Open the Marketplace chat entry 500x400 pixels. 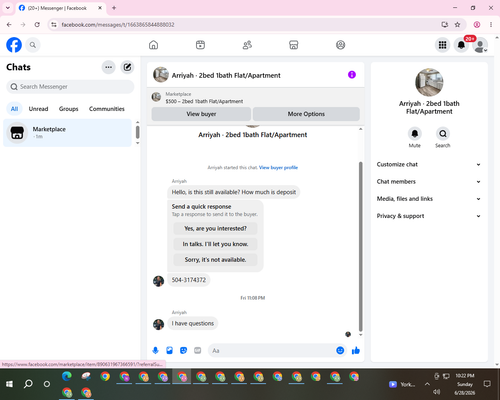tap(68, 133)
